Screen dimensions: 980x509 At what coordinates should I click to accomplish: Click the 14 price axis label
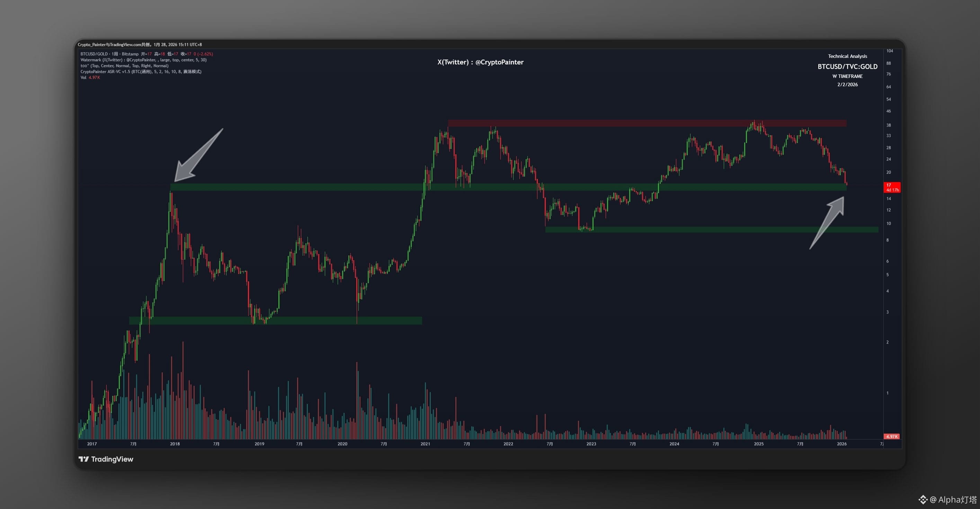[889, 199]
